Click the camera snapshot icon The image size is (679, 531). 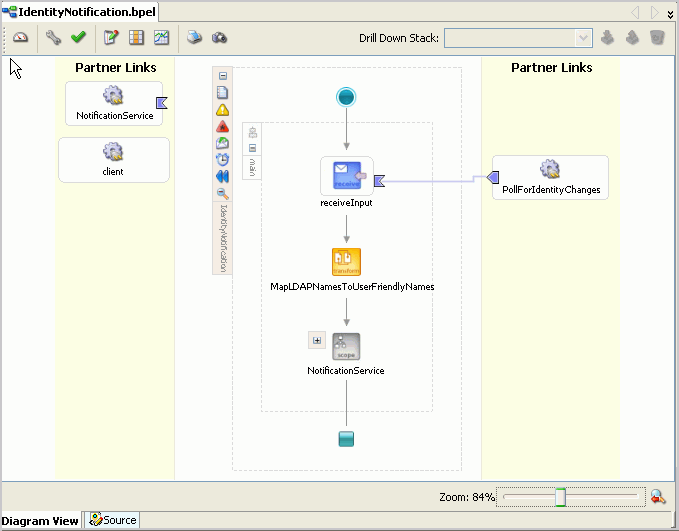point(220,38)
